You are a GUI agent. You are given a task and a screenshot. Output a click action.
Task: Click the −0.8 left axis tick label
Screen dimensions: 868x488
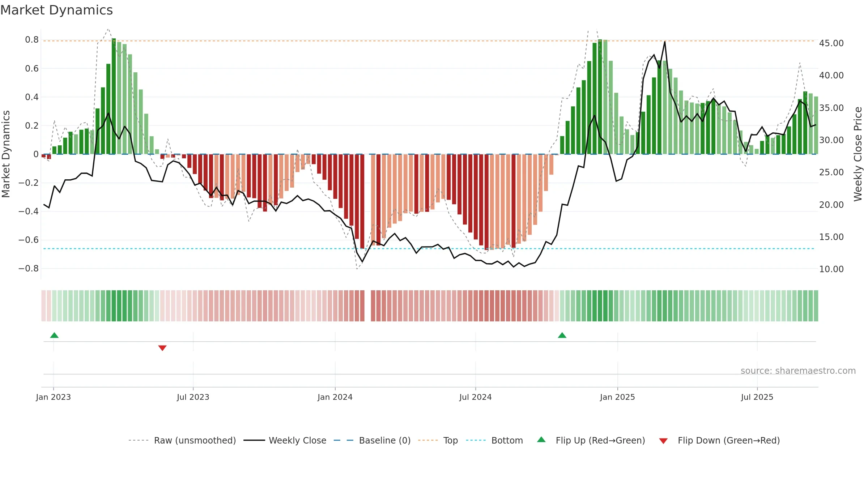pos(29,269)
